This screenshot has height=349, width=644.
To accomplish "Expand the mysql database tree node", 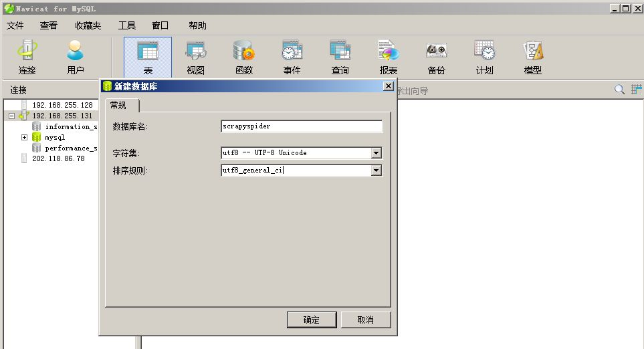I will 25,137.
